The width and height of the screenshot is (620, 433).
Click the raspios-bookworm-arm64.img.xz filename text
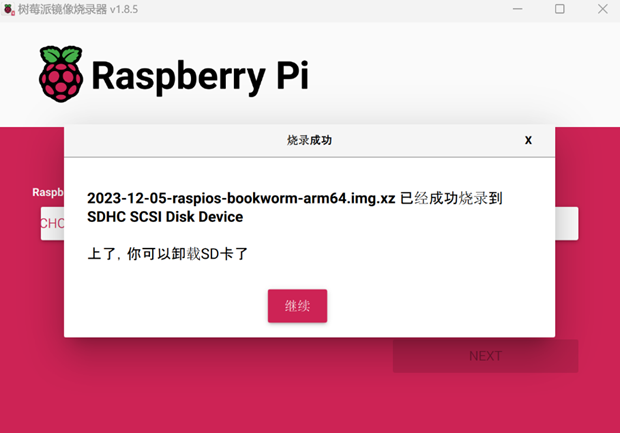pos(241,198)
